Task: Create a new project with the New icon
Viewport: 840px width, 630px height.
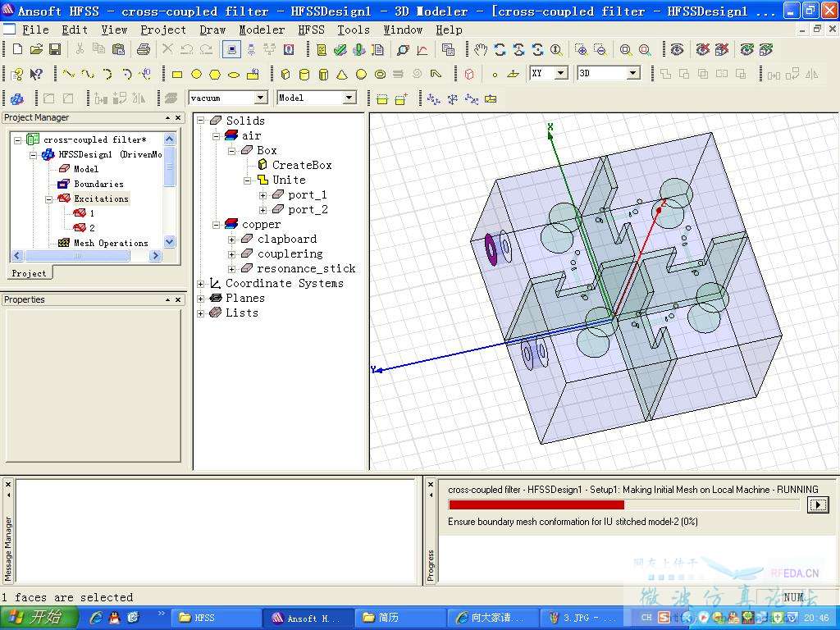Action: coord(17,50)
